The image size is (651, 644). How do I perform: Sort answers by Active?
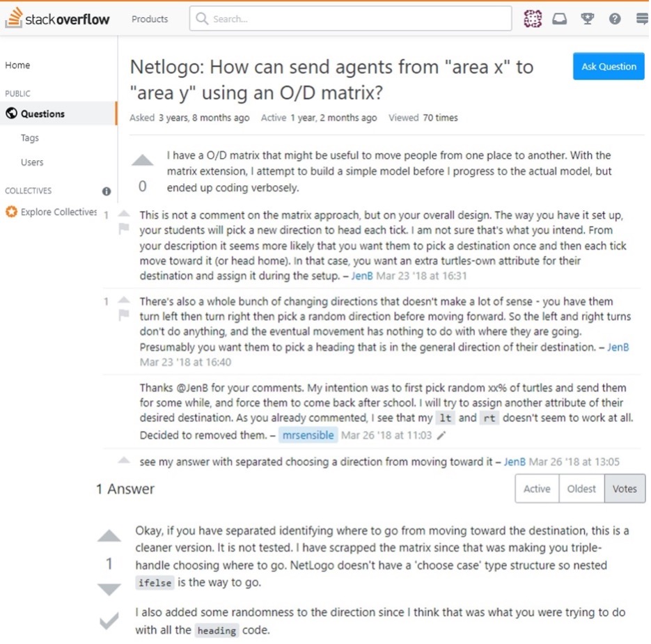click(537, 489)
